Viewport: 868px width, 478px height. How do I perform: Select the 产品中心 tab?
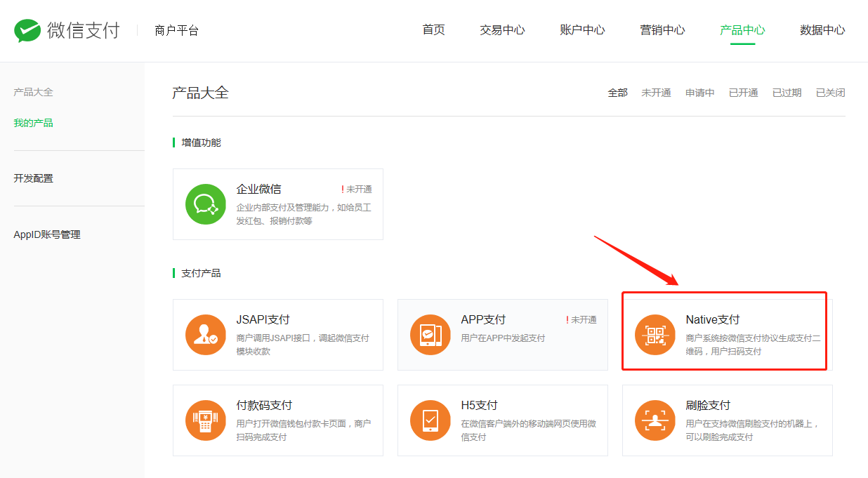pyautogui.click(x=742, y=30)
